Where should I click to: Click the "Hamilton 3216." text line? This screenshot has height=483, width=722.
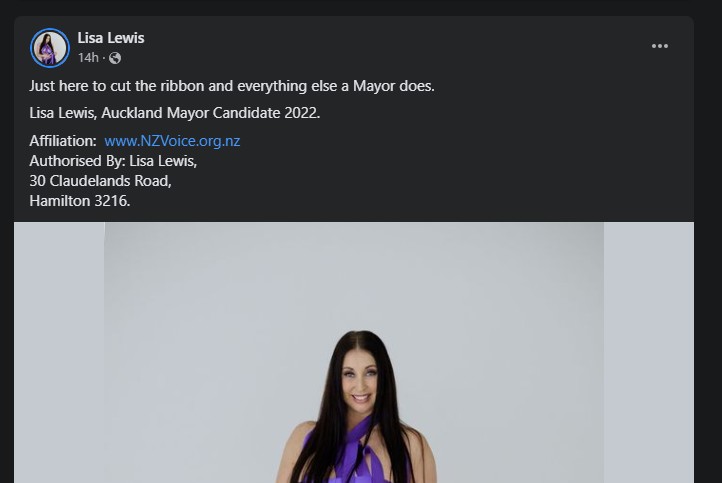(80, 201)
